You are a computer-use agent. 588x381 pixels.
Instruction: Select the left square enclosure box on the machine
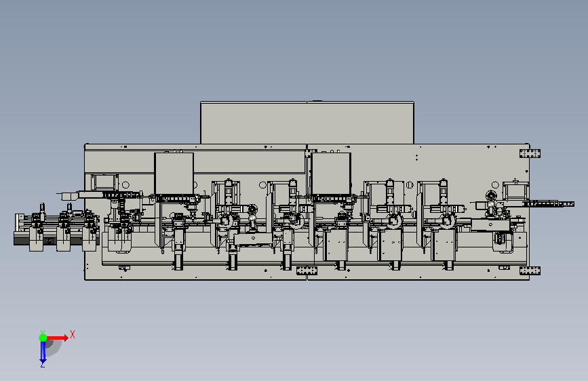tap(174, 174)
